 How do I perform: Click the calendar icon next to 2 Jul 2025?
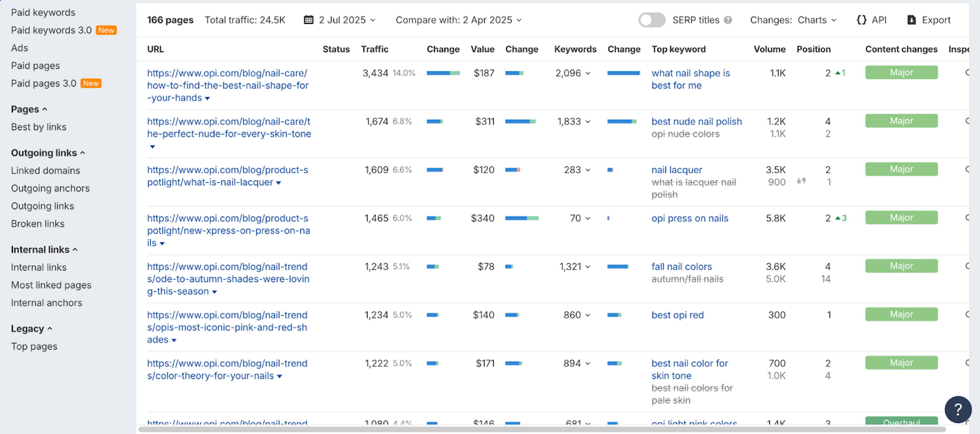[x=309, y=20]
